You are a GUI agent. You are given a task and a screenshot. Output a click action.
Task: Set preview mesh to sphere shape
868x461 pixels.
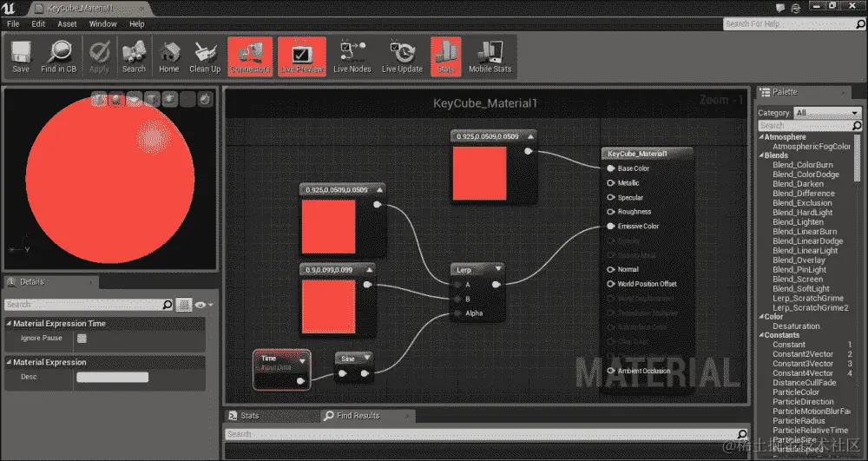pyautogui.click(x=116, y=100)
